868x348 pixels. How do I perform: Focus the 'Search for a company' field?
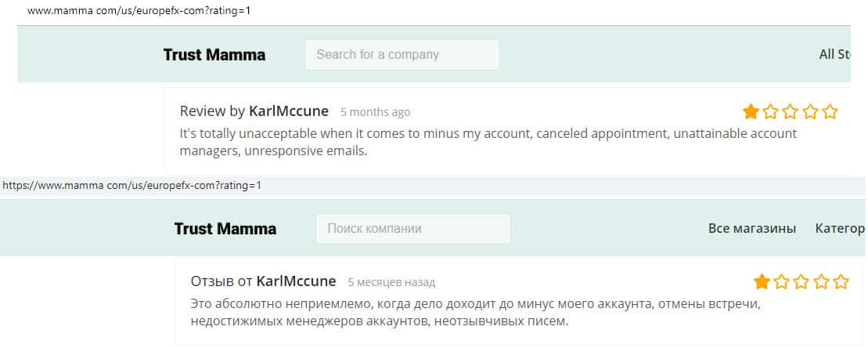pos(402,55)
